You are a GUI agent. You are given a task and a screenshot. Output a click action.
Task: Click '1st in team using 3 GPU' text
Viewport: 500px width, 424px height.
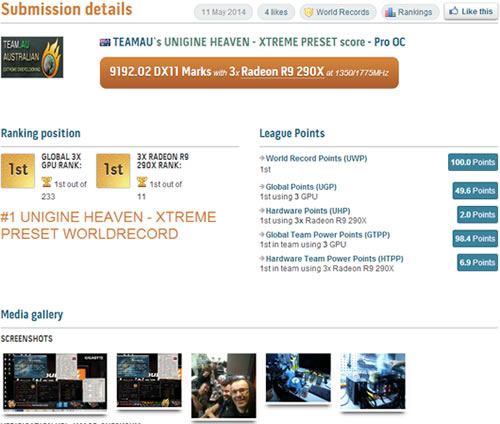coord(303,245)
